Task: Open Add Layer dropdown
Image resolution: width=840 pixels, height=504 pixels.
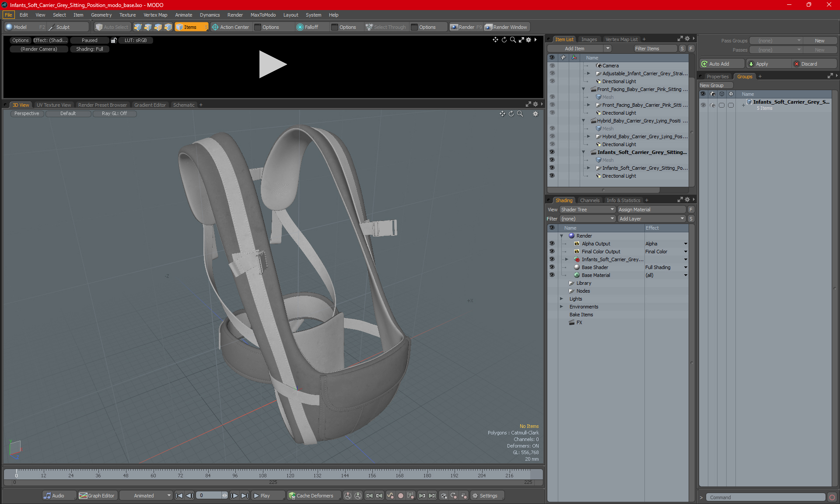Action: [651, 219]
